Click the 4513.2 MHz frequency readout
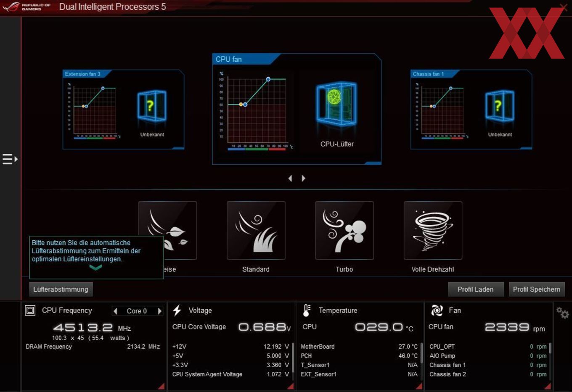Viewport: 572px width, 392px height. 92,328
